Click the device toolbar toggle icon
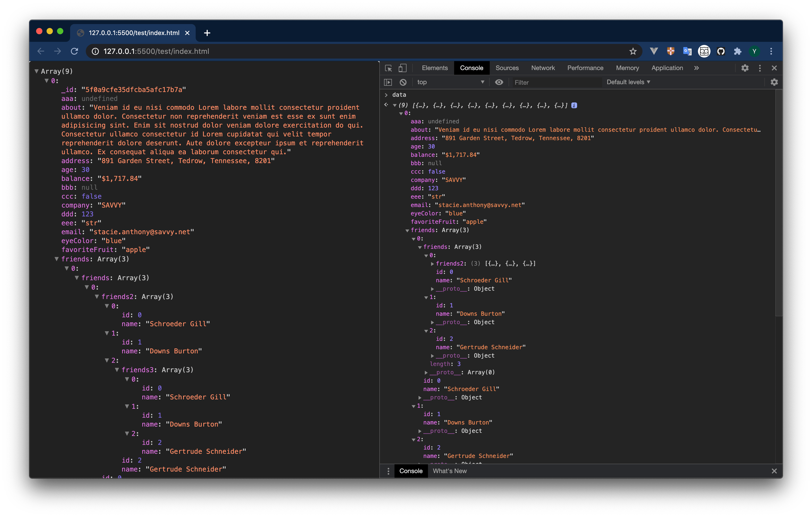This screenshot has height=517, width=812. pos(402,67)
